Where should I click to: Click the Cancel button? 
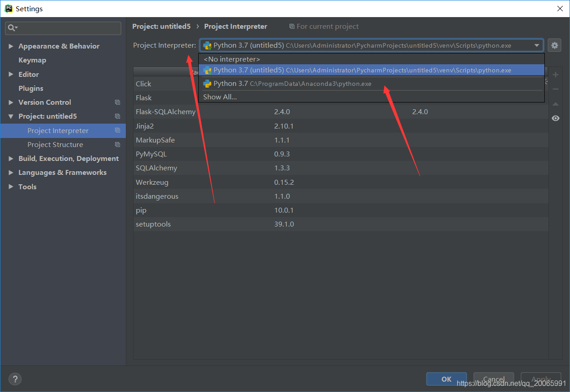(x=494, y=379)
